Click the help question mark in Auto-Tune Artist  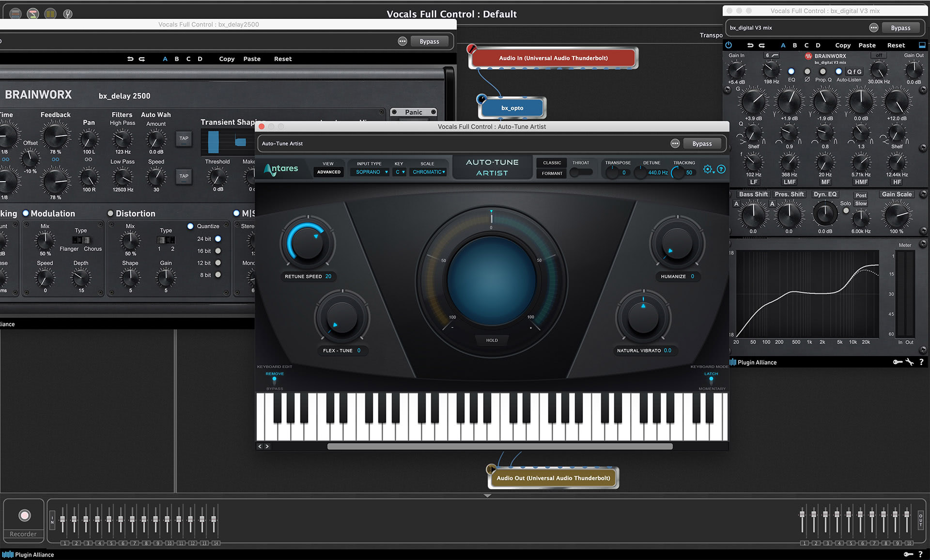click(x=721, y=169)
